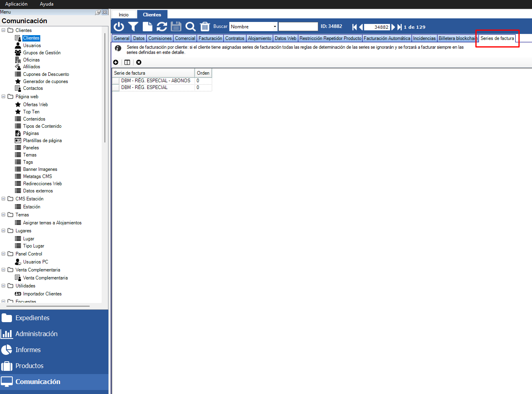This screenshot has height=394, width=532.
Task: Go to last record arrow
Action: [x=399, y=27]
